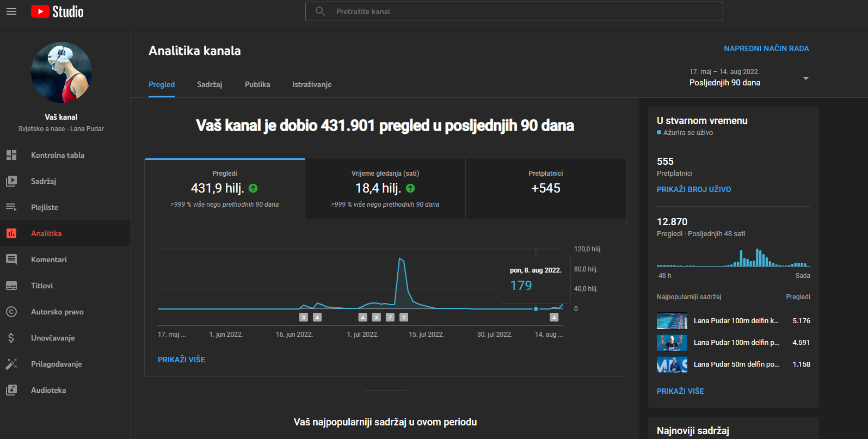
Task: Open Prilagođavanje customization page
Action: pos(56,364)
